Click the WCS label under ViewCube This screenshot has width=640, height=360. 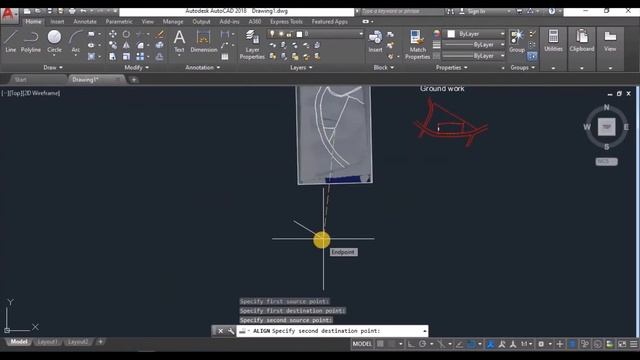tap(606, 162)
